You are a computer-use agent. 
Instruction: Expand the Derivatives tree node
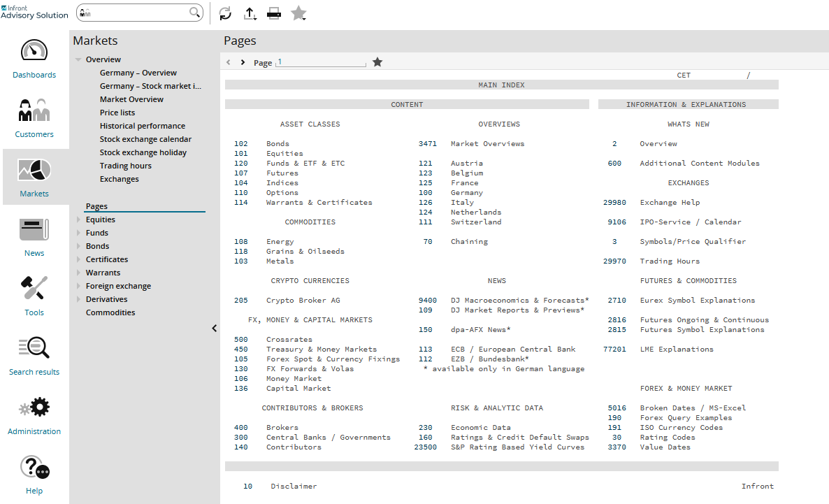pyautogui.click(x=78, y=299)
